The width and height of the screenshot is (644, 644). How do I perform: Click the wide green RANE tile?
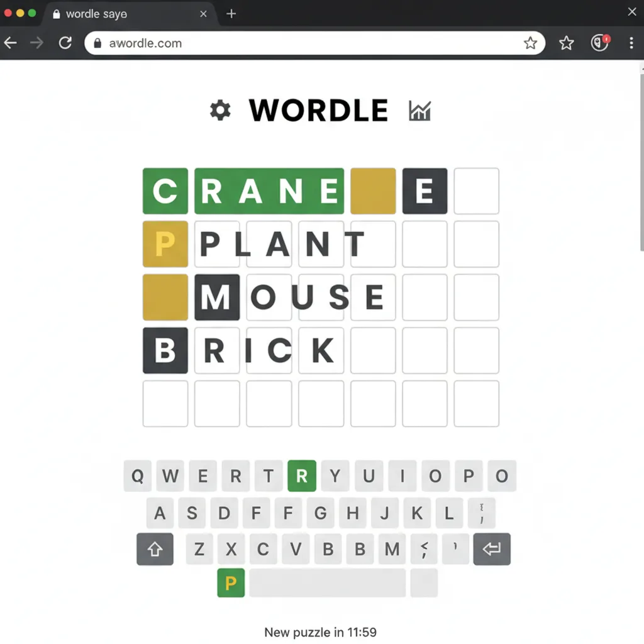click(269, 191)
